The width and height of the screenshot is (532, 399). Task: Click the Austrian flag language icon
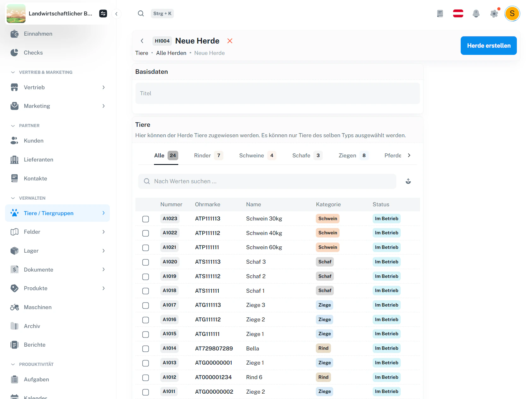tap(458, 14)
